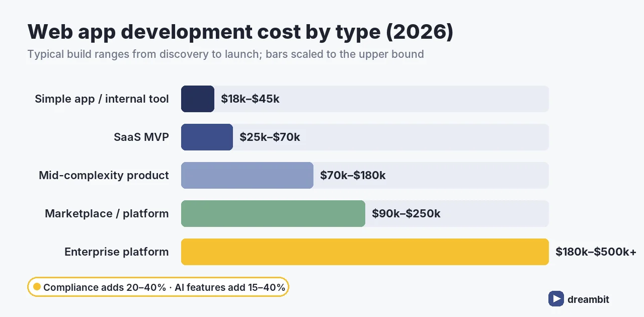Click the dreambit brand name text

588,299
